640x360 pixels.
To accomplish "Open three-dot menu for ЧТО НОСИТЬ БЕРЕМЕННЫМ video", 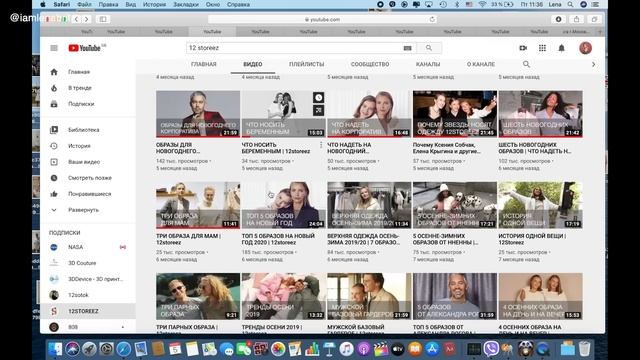I will 321,145.
